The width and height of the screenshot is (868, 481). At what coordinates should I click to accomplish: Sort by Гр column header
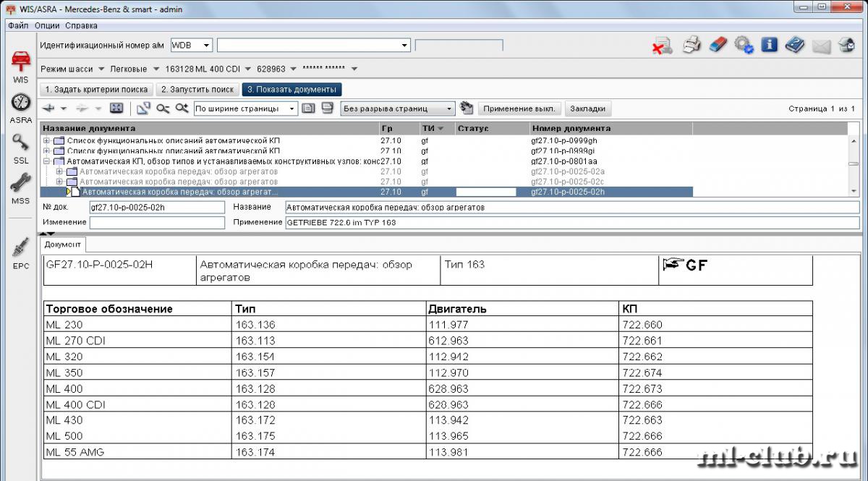[x=398, y=128]
